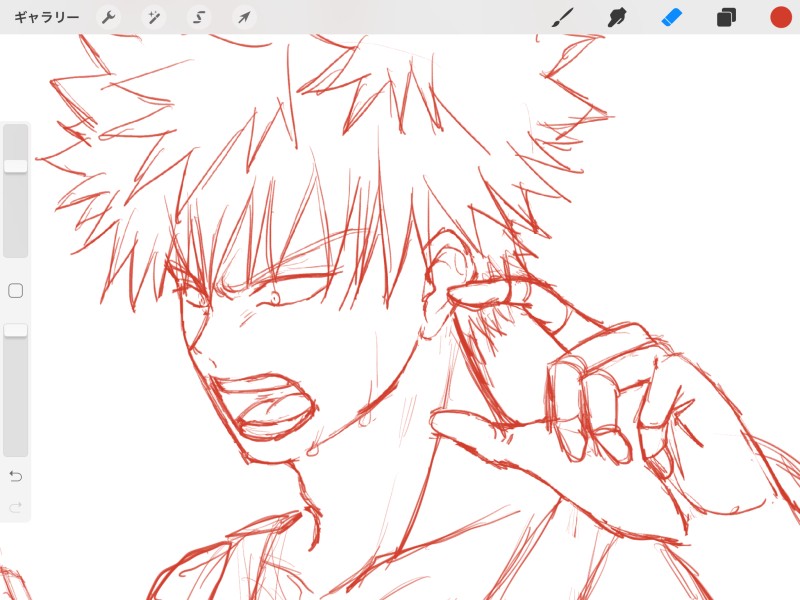Adjust the brush opacity slider handle
The width and height of the screenshot is (800, 600).
(x=15, y=330)
